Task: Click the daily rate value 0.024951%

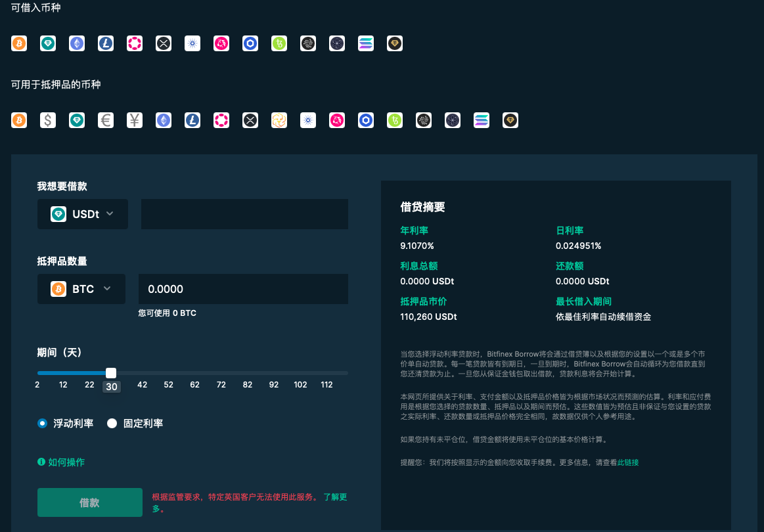Action: (578, 246)
